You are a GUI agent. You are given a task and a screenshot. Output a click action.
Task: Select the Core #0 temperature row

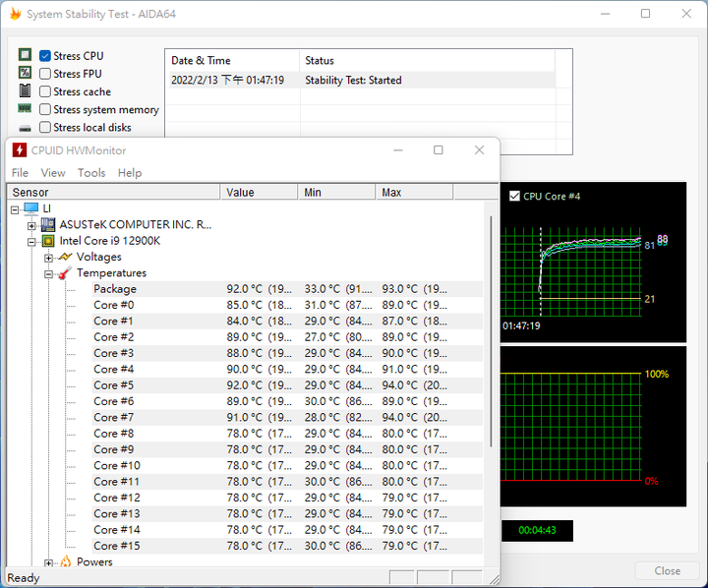(287, 305)
